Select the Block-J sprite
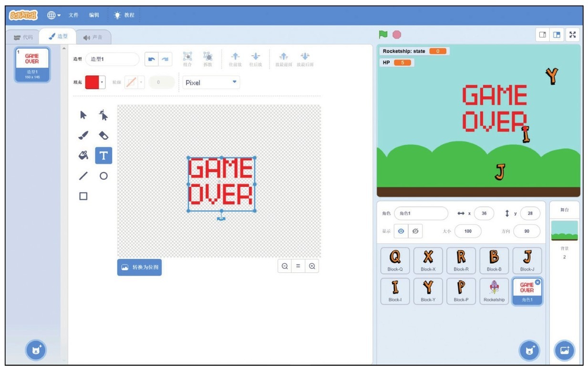The image size is (588, 370). point(527,261)
